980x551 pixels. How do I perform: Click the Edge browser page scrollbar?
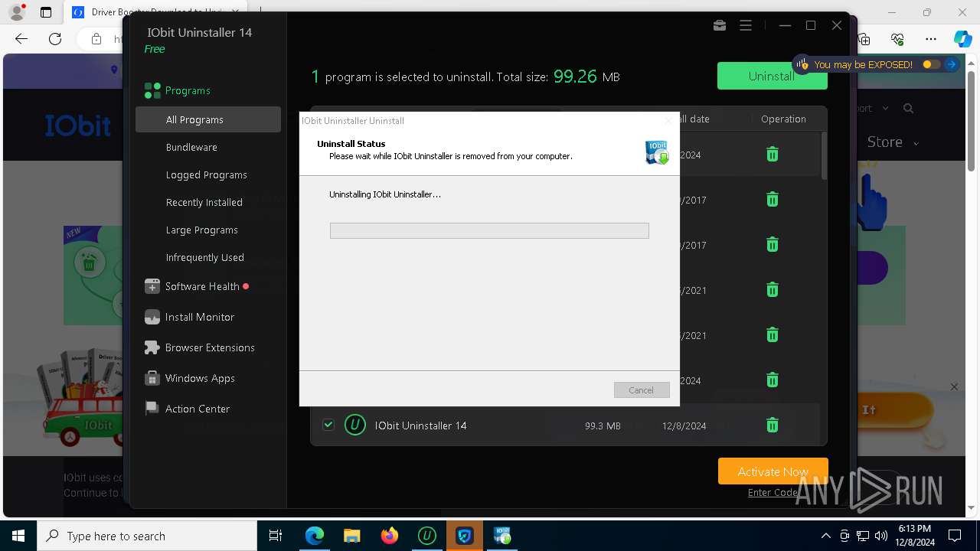click(972, 122)
